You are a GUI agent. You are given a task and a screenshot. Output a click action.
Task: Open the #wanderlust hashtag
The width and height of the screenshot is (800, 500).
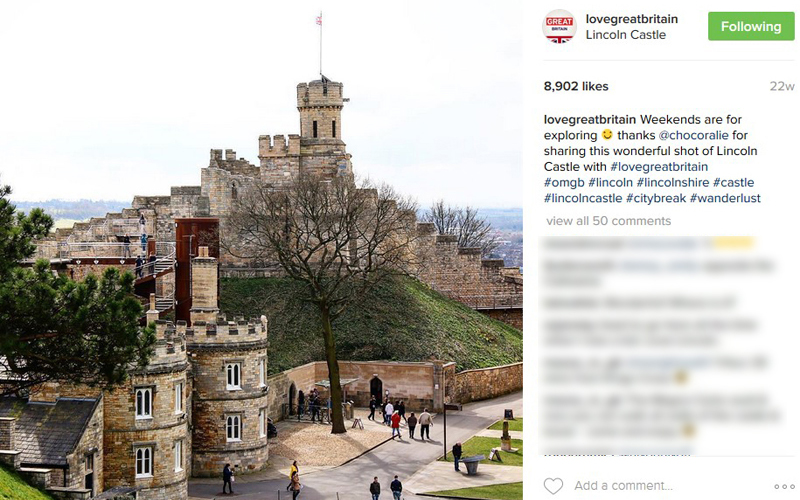pos(725,198)
